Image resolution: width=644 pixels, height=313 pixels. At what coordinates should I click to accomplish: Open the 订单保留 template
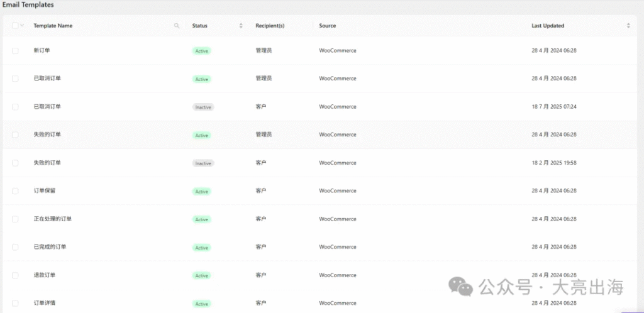(45, 190)
